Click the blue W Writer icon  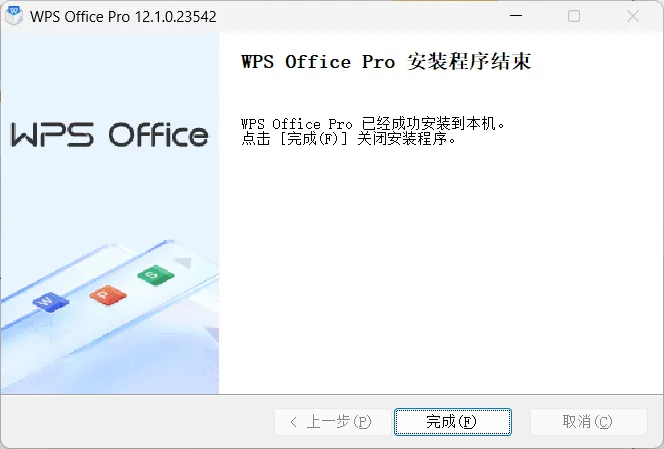pyautogui.click(x=50, y=302)
